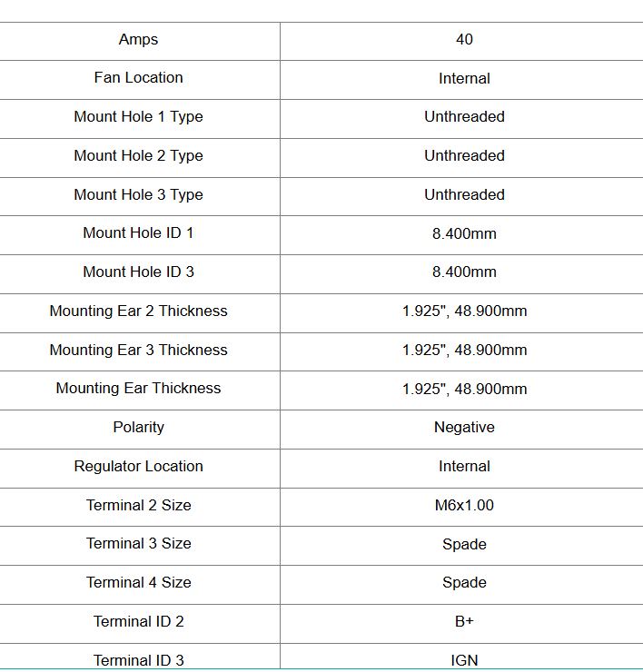643x672 pixels.
Task: Select the Negative polarity value
Action: [x=464, y=427]
